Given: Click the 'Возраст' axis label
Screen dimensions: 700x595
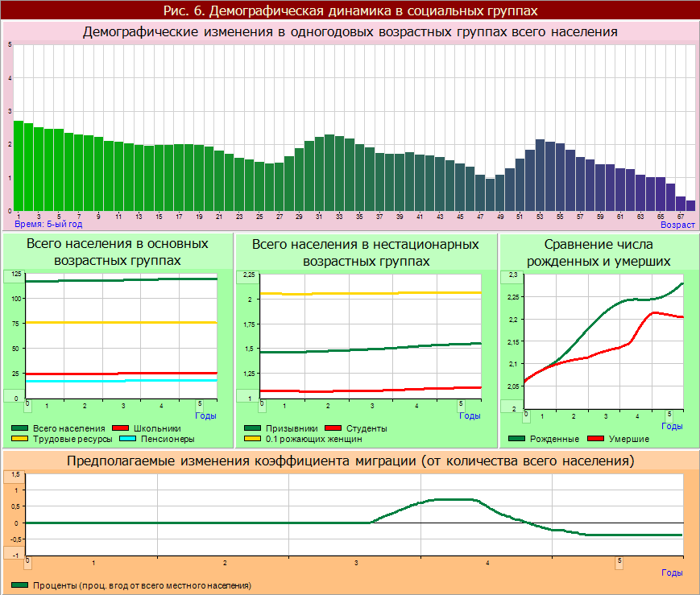Looking at the screenshot, I should tap(677, 225).
